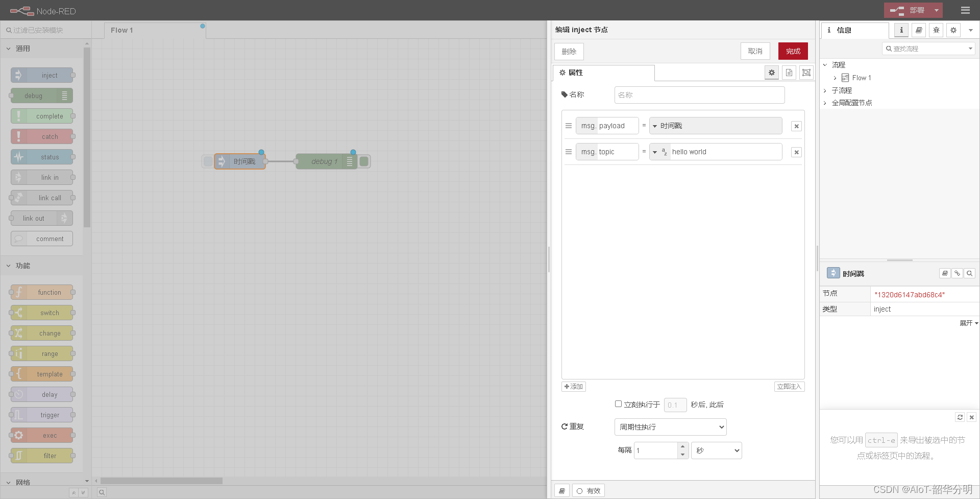Select the debug node in palette

(x=42, y=96)
